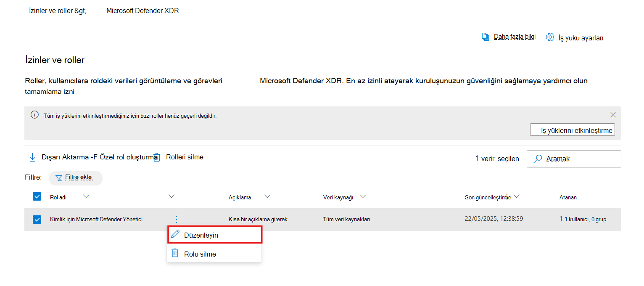Click the İş yükü ayarları gear icon
Viewport: 644px width, 286px height.
[550, 37]
